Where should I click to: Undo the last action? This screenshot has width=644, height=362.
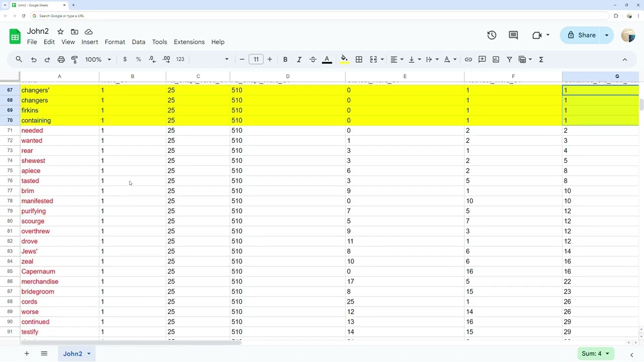34,59
